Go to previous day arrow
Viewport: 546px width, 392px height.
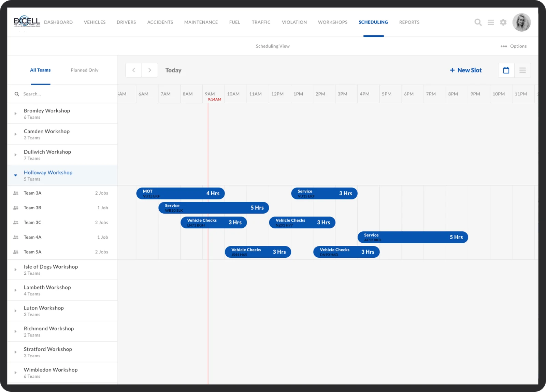click(x=133, y=70)
